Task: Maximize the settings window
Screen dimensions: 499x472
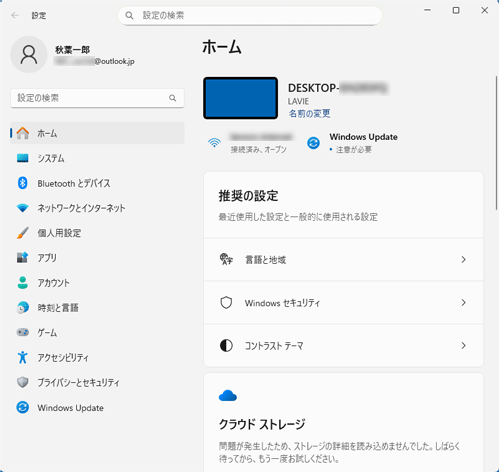Action: pos(456,11)
